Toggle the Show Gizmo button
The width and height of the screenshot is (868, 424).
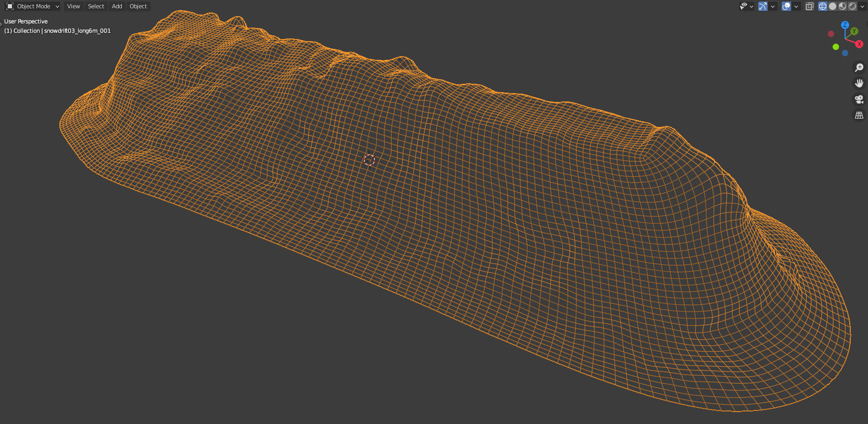pyautogui.click(x=763, y=6)
